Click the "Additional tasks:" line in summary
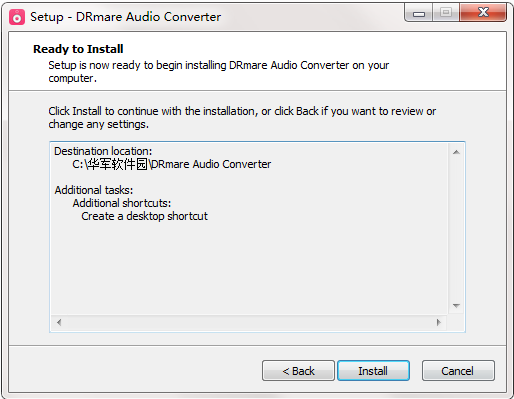The height and width of the screenshot is (399, 514). (x=94, y=190)
